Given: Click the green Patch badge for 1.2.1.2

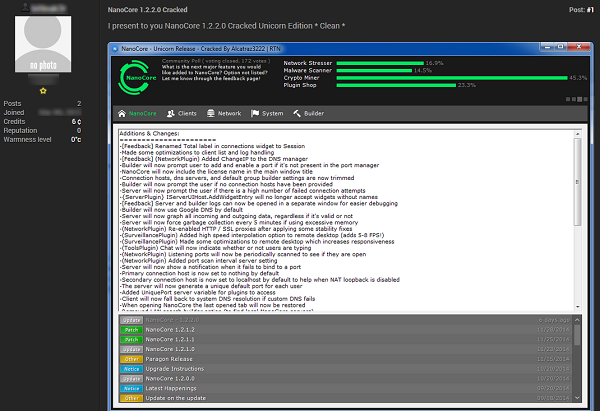Looking at the screenshot, I should [x=131, y=330].
